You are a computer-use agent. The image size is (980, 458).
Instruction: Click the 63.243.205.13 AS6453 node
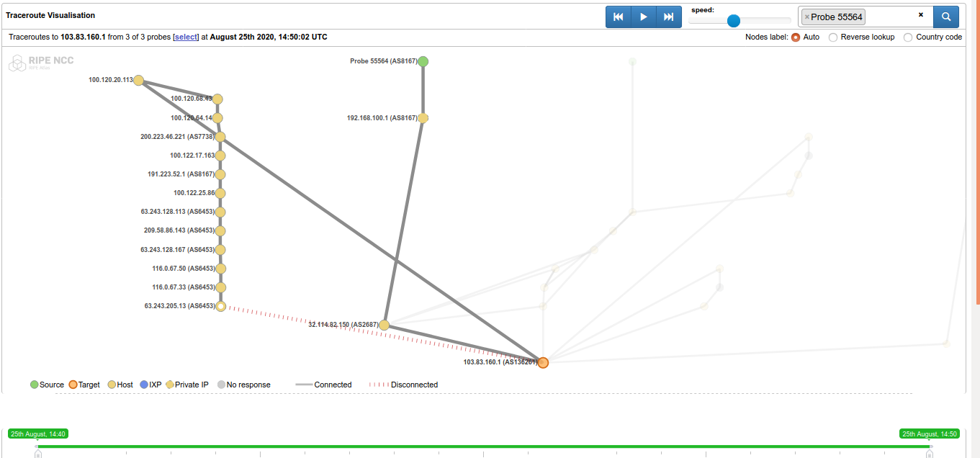coord(221,306)
